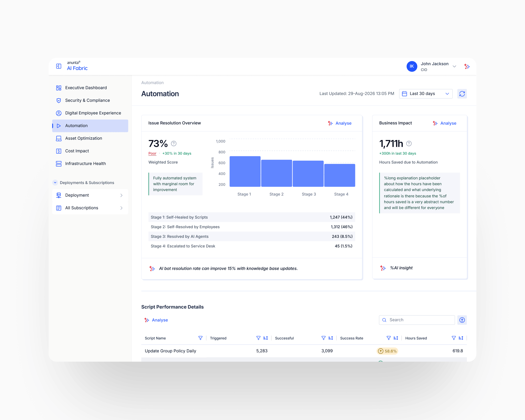Image resolution: width=525 pixels, height=420 pixels.
Task: Open Infrastructure Health sidebar icon
Action: pos(59,163)
